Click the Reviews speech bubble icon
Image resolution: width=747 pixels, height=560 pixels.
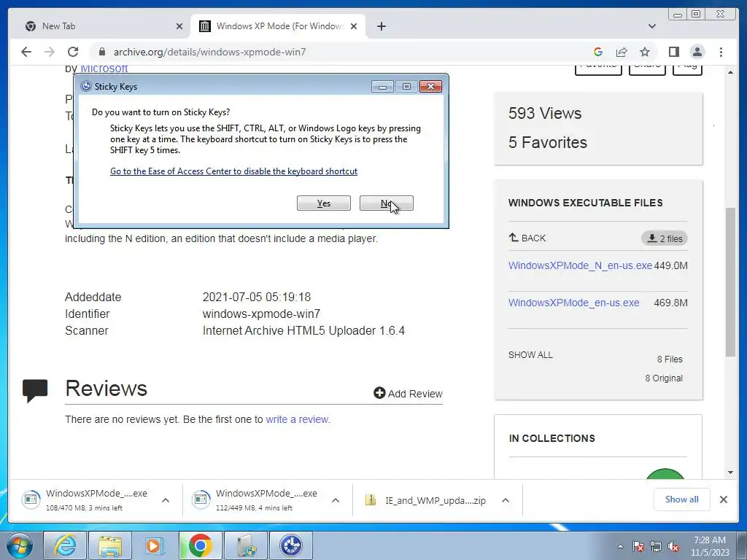point(35,391)
